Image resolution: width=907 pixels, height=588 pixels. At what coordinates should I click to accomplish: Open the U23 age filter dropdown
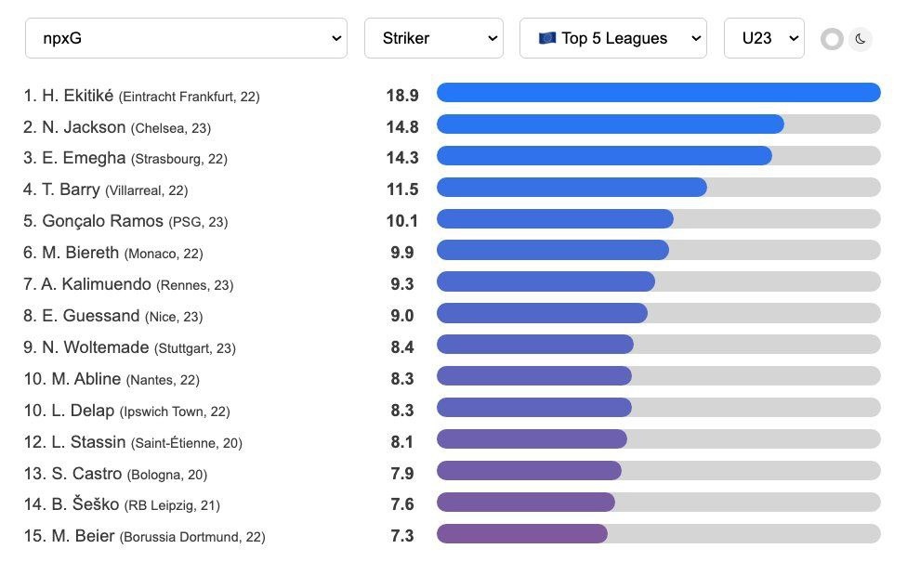(763, 38)
